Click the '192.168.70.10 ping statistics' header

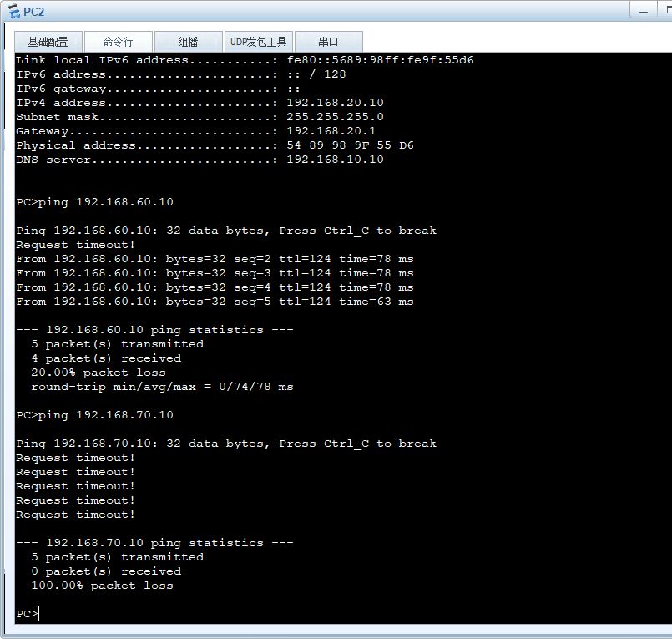[x=154, y=543]
